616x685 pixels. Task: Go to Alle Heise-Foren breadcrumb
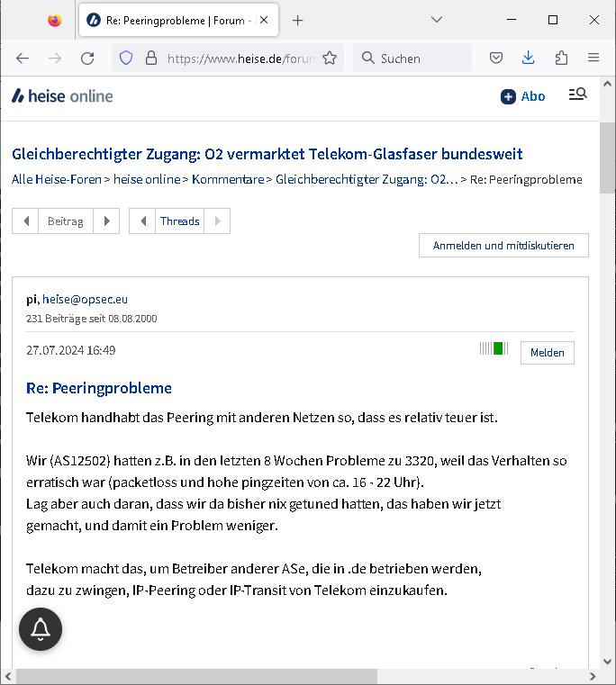57,179
